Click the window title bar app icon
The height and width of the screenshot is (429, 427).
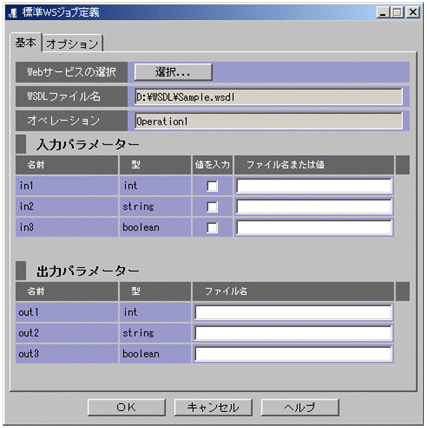[13, 13]
